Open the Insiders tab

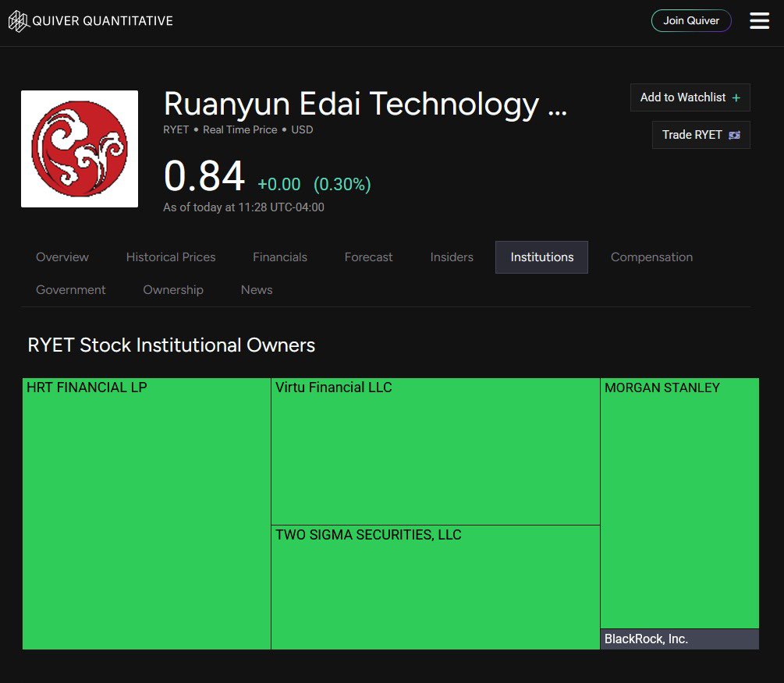(452, 257)
